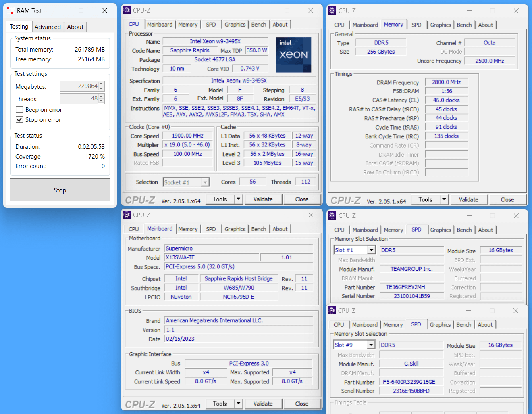The width and height of the screenshot is (532, 414).
Task: Close the RAM Test window
Action: pos(105,10)
